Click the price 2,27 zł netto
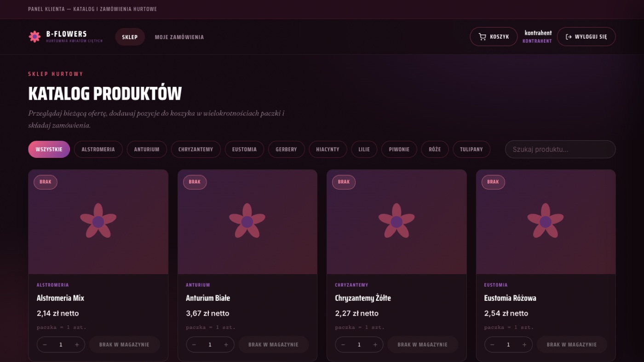644x362 pixels. point(357,313)
